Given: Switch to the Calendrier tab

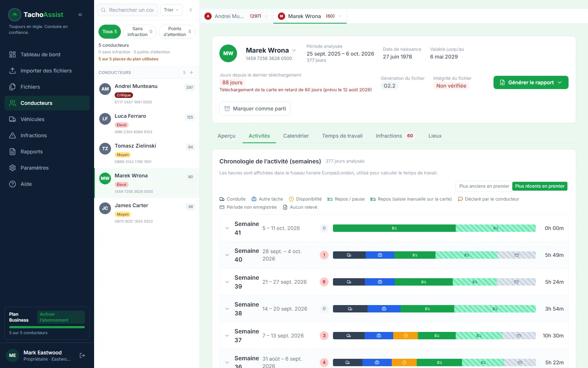Looking at the screenshot, I should pyautogui.click(x=296, y=136).
